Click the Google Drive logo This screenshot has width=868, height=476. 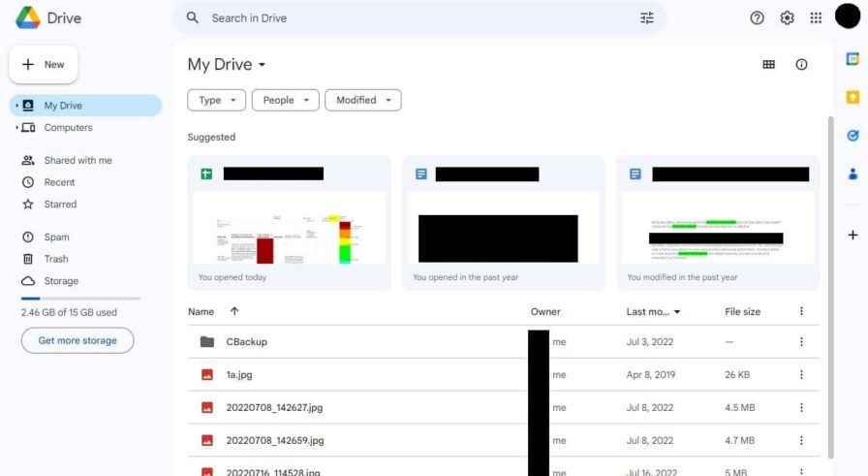28,17
